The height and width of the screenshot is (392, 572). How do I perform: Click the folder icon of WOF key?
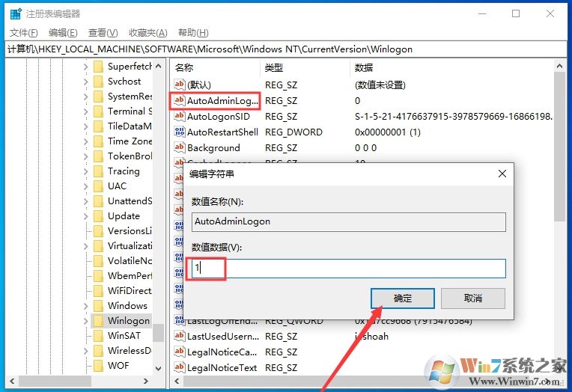point(98,365)
